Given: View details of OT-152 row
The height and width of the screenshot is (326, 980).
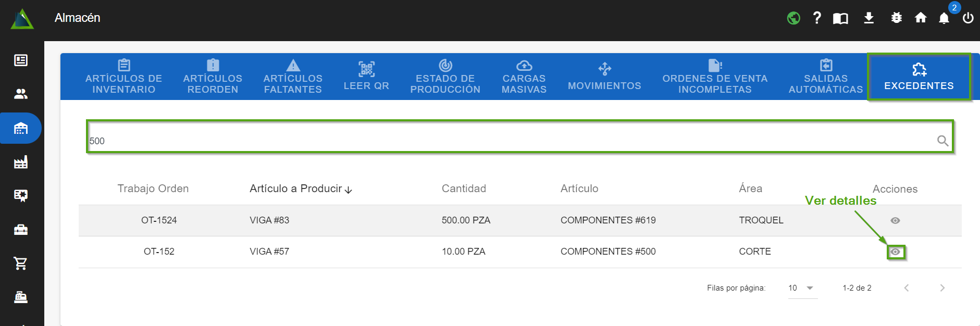Looking at the screenshot, I should tap(895, 252).
